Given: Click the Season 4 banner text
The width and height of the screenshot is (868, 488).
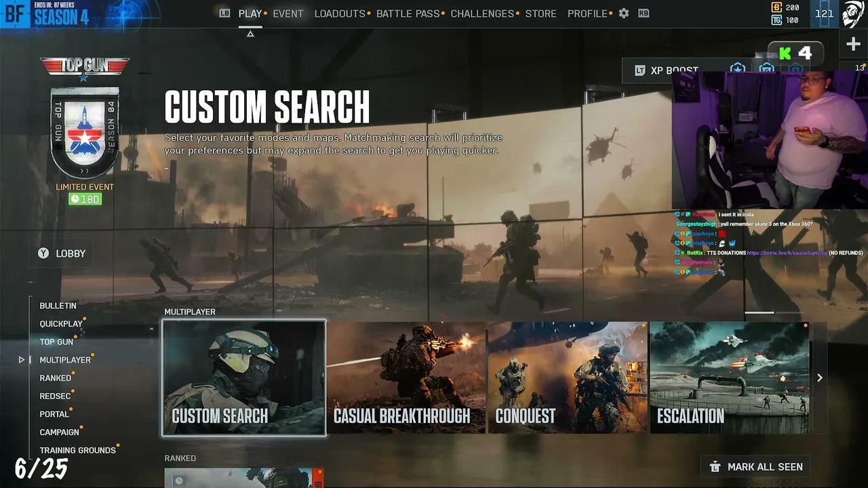Looking at the screenshot, I should 61,18.
